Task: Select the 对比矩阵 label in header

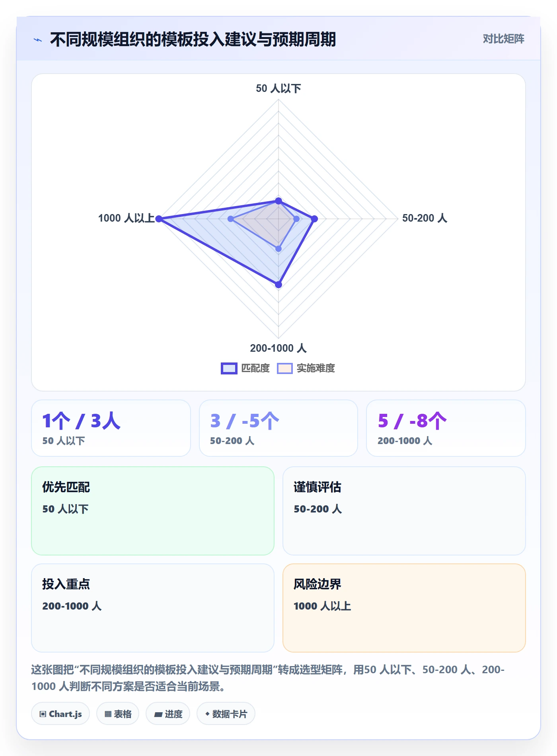Action: (x=504, y=39)
